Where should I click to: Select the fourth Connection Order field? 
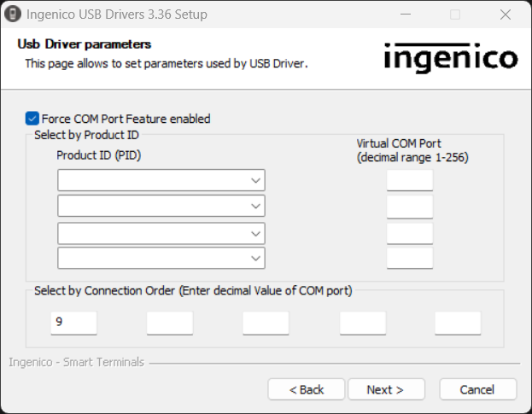point(363,323)
